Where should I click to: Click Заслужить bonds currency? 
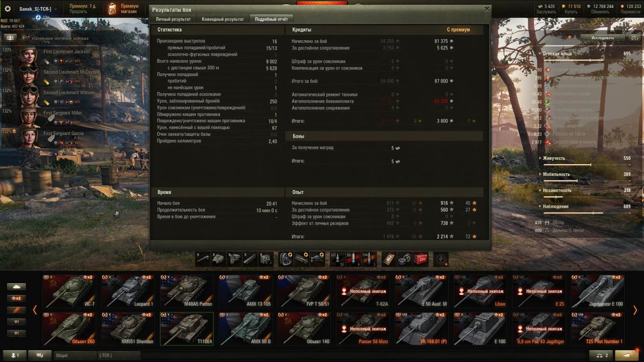[x=546, y=11]
